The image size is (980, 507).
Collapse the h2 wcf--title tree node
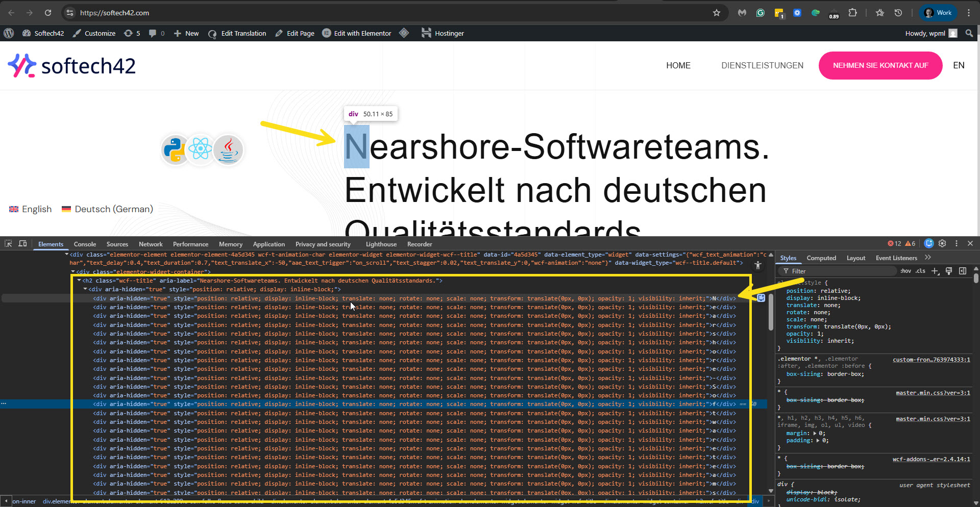point(79,281)
